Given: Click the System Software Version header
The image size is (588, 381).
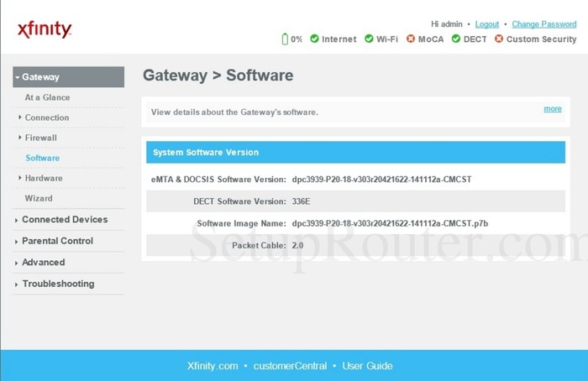Looking at the screenshot, I should tap(355, 152).
